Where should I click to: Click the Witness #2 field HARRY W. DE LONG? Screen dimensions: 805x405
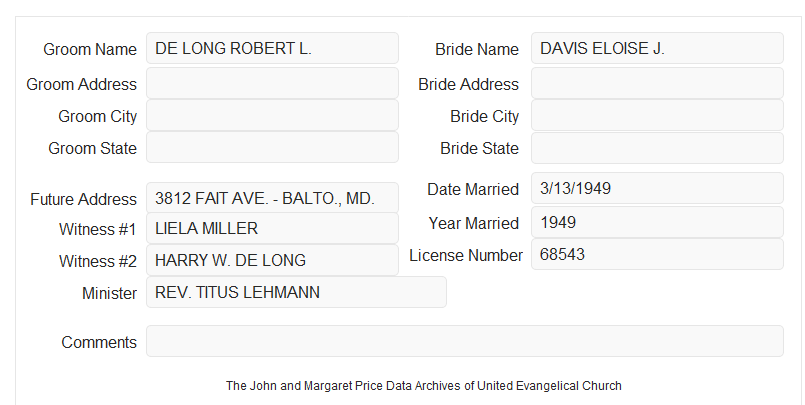pos(272,260)
